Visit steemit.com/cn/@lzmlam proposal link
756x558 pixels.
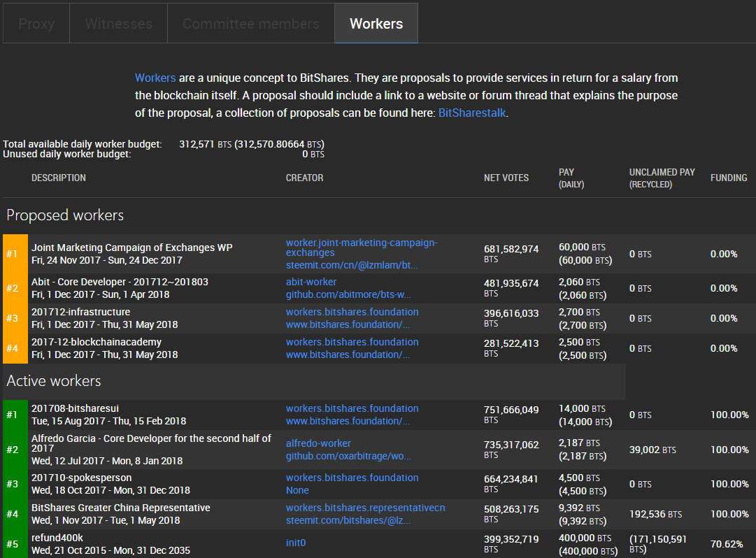[x=352, y=265]
